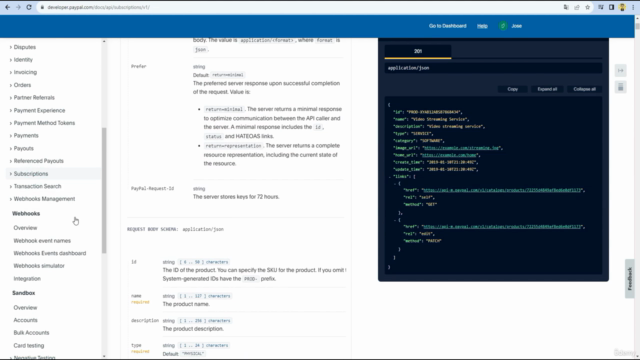Image resolution: width=640 pixels, height=360 pixels.
Task: Open the href link above rel edit
Action: pos(502,227)
